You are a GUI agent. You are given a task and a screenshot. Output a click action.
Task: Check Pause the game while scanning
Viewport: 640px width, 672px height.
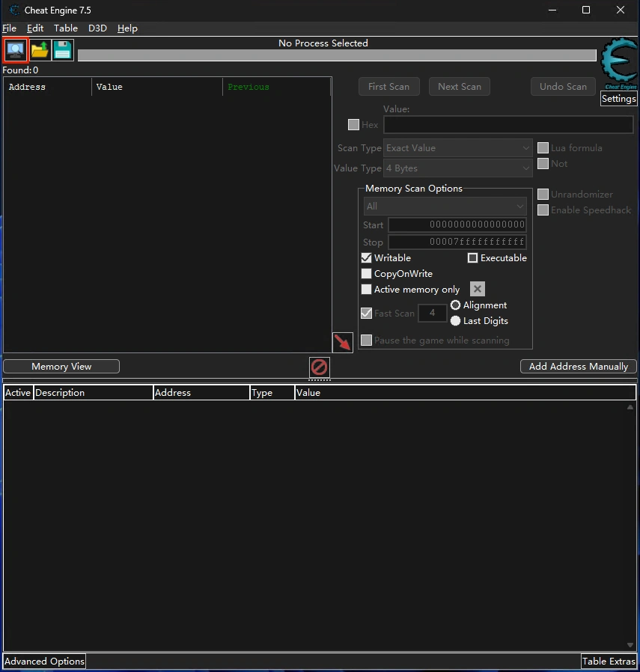367,340
